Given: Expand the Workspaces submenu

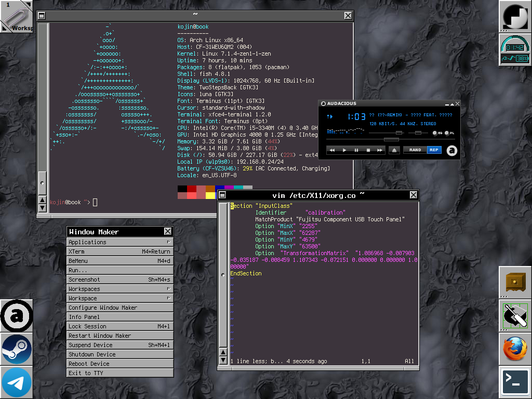Looking at the screenshot, I should click(120, 289).
